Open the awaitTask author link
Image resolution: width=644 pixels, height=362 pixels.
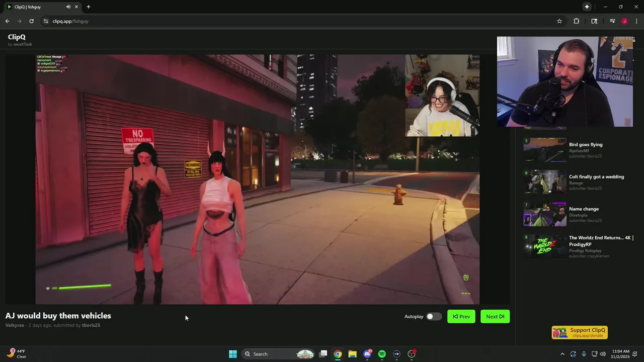23,44
